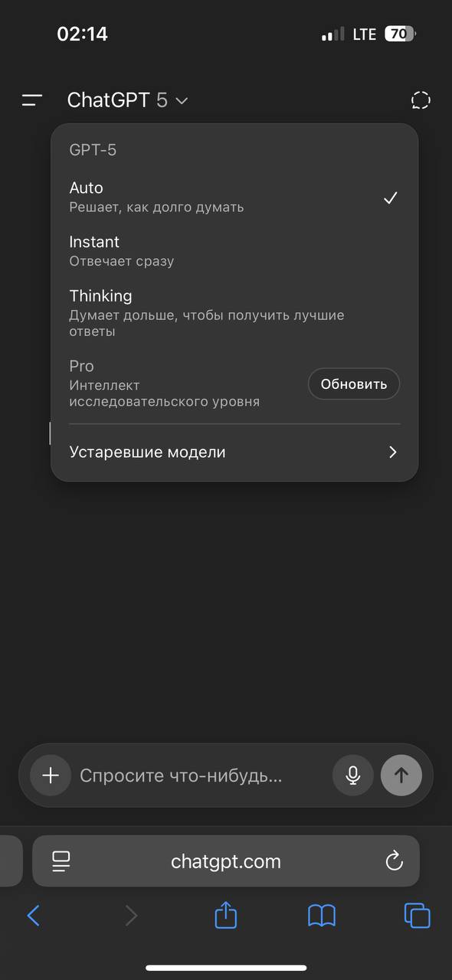This screenshot has height=980, width=452.
Task: Select the Thinking model option
Action: [234, 313]
